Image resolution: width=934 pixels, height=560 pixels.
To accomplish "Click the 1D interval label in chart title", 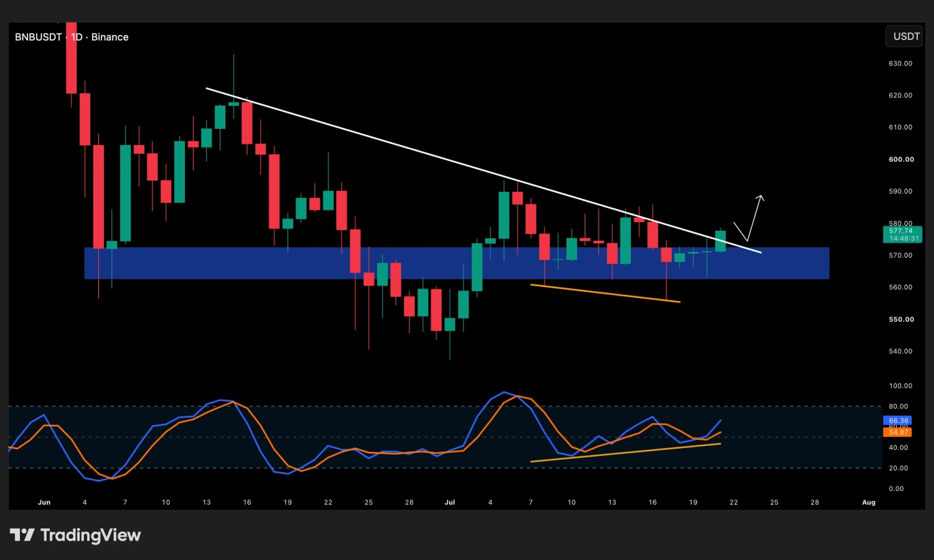I will pos(77,37).
